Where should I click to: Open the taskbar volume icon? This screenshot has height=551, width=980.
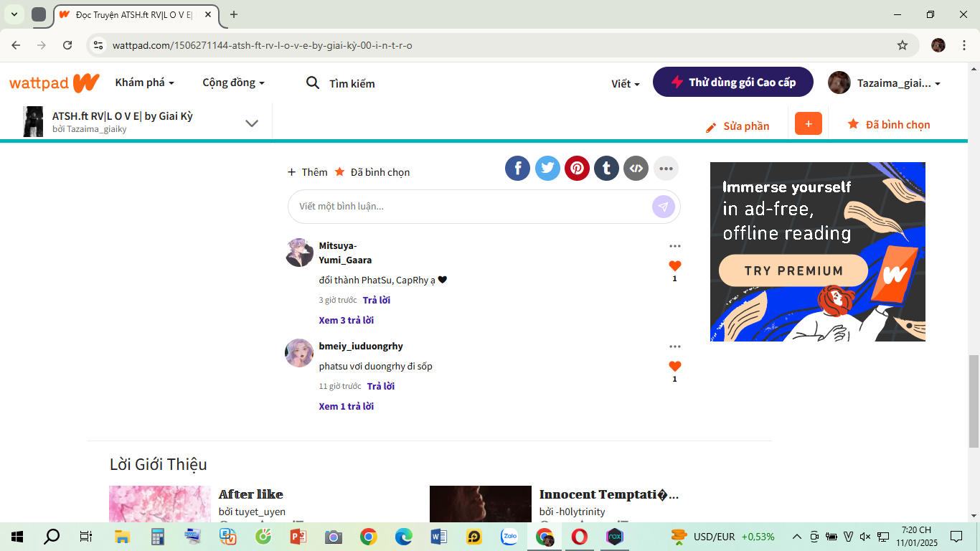pyautogui.click(x=864, y=537)
